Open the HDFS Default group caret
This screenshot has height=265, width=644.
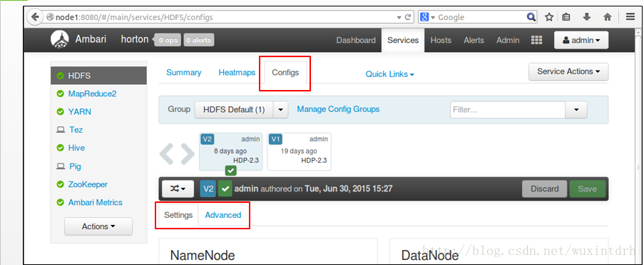click(x=280, y=109)
